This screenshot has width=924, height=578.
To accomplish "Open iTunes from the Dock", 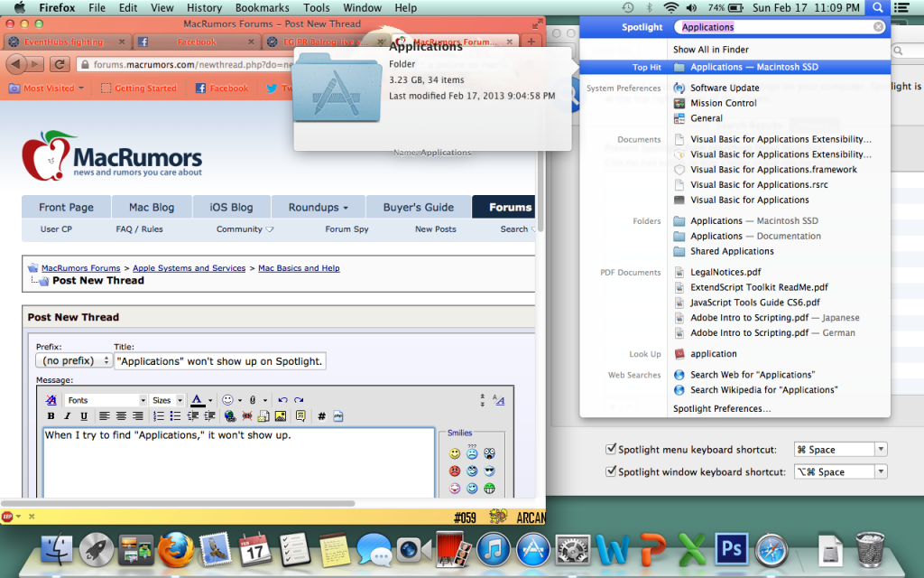I will click(494, 549).
